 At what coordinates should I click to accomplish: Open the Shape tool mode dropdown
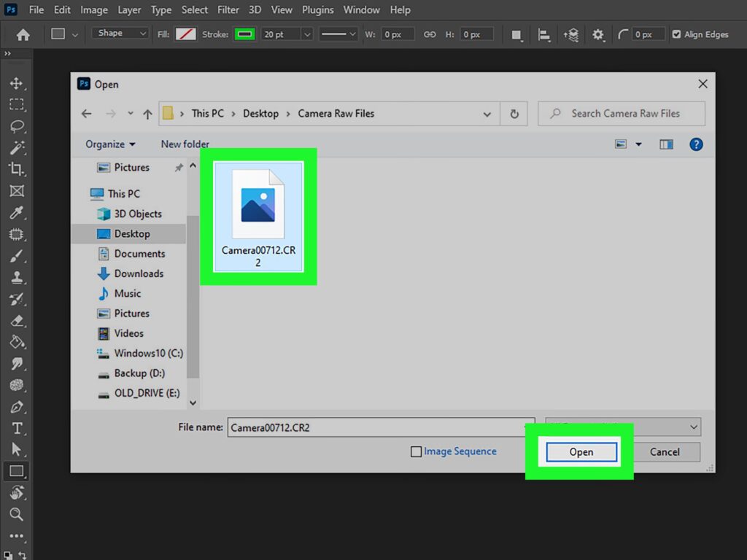click(x=120, y=34)
